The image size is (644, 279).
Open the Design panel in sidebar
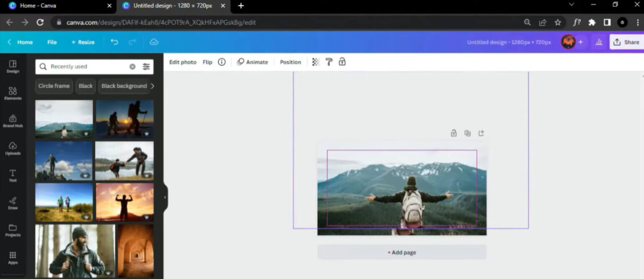pyautogui.click(x=13, y=66)
